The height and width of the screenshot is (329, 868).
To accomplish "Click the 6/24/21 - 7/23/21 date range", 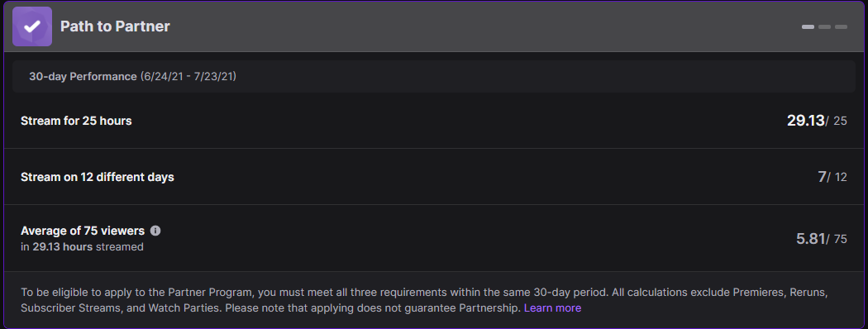I will (x=188, y=76).
